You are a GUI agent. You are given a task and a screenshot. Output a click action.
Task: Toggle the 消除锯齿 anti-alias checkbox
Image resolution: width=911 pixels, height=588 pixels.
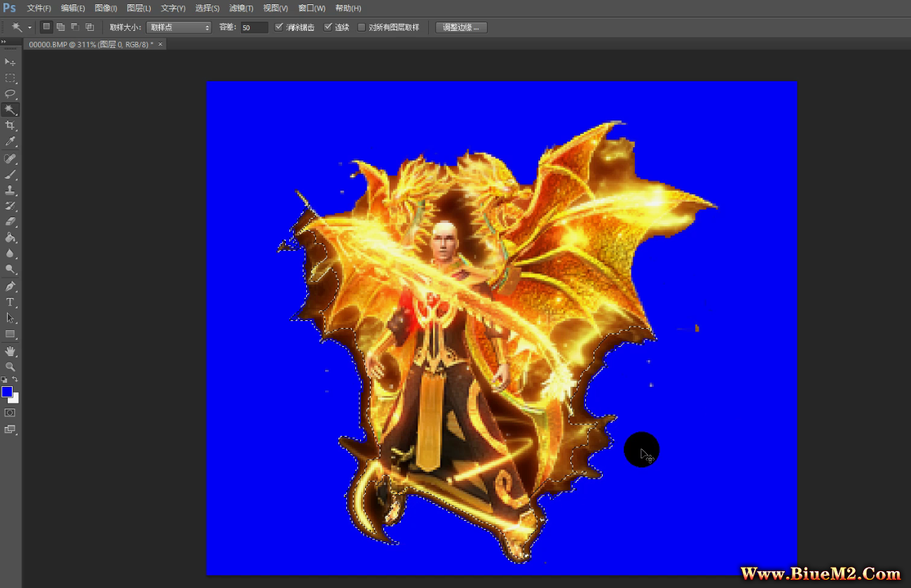[x=279, y=27]
